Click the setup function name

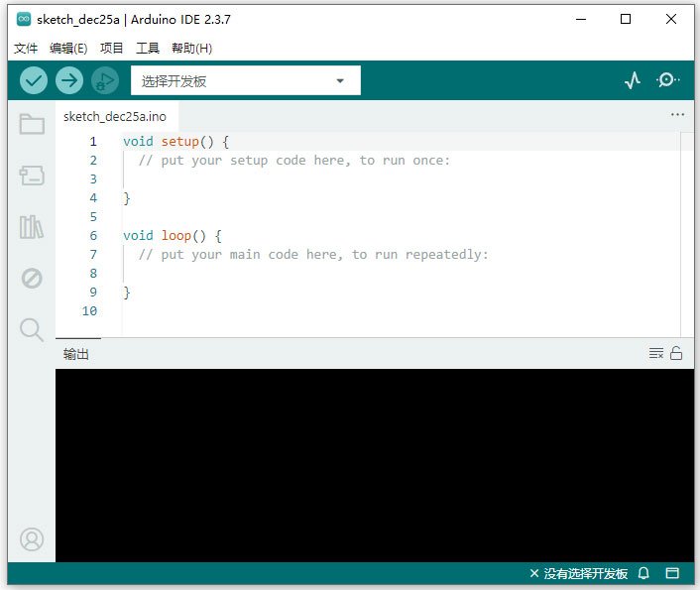point(179,142)
